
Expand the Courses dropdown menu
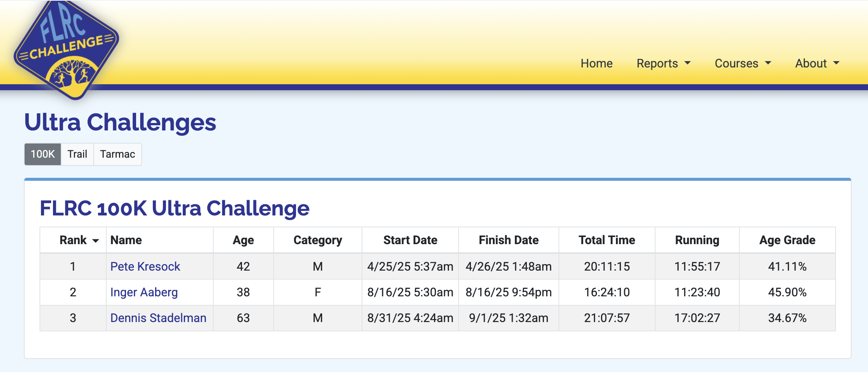[742, 63]
